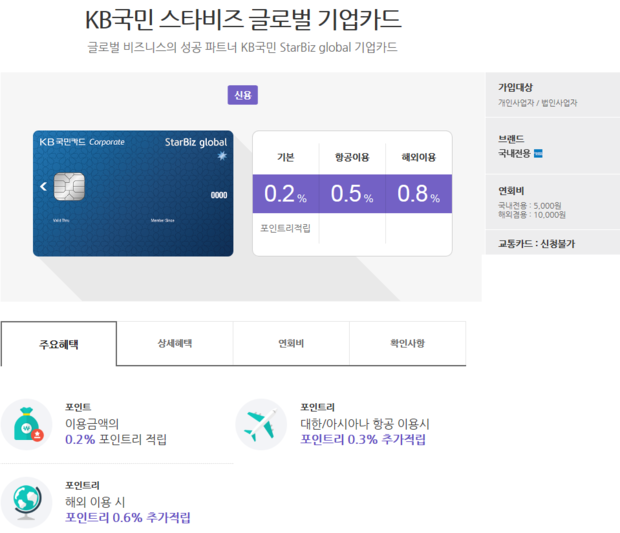Click the 신용 purple badge
620x533 pixels.
pos(242,95)
